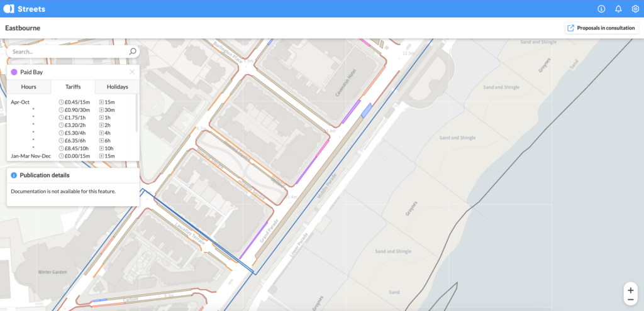Click the £0.45/15m tariff row

[72, 102]
